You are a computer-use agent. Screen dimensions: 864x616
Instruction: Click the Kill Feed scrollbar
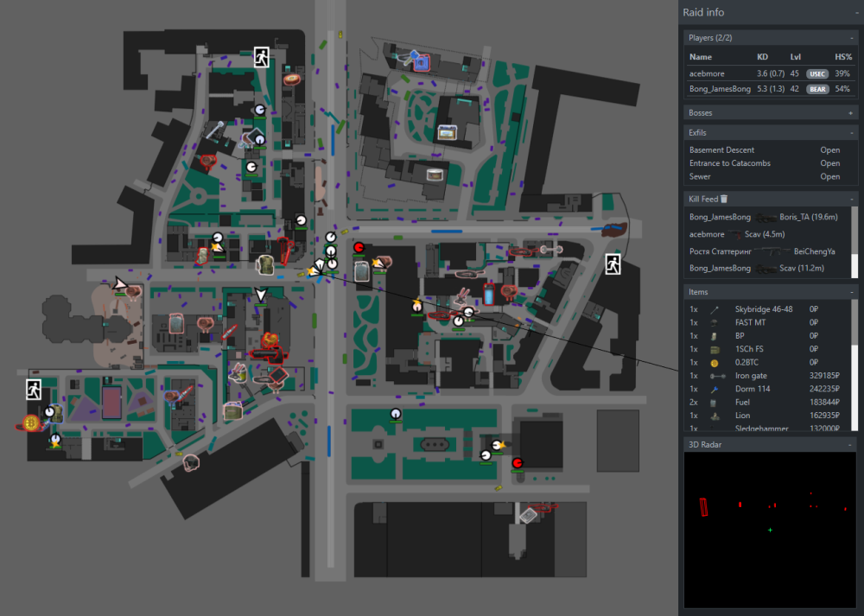click(854, 243)
